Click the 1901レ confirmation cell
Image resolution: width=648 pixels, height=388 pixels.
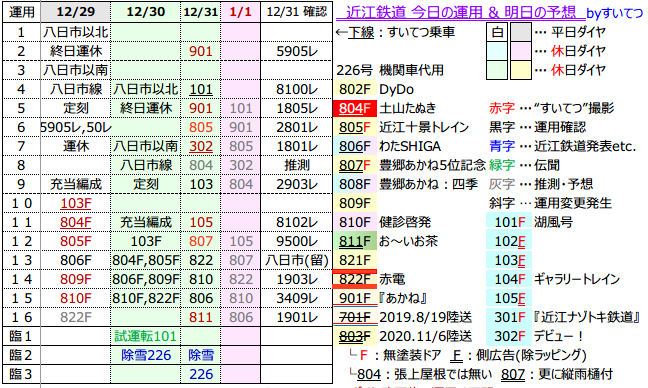click(x=297, y=317)
